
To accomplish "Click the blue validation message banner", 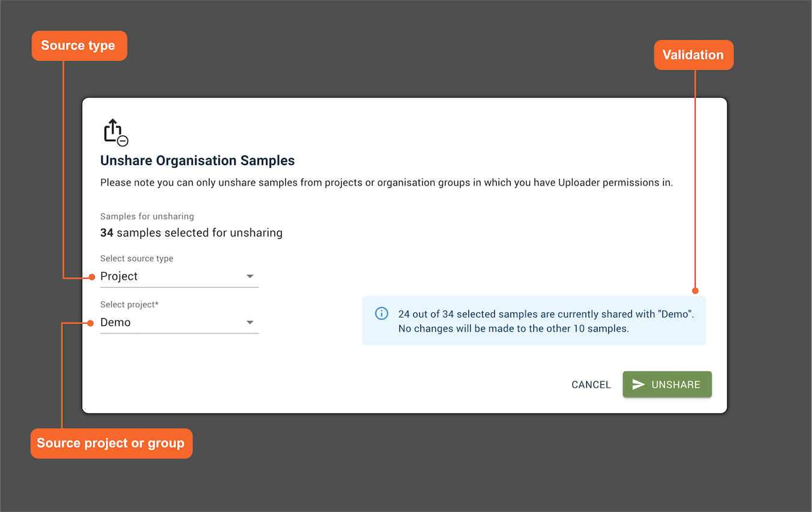I will click(x=533, y=321).
